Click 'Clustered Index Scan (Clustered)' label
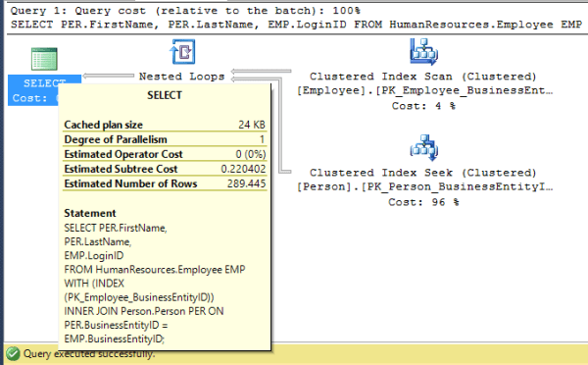This screenshot has height=365, width=588. (x=423, y=77)
